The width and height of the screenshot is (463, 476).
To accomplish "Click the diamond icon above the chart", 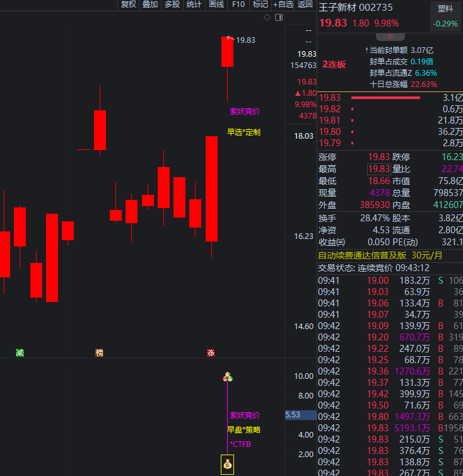I will (267, 17).
